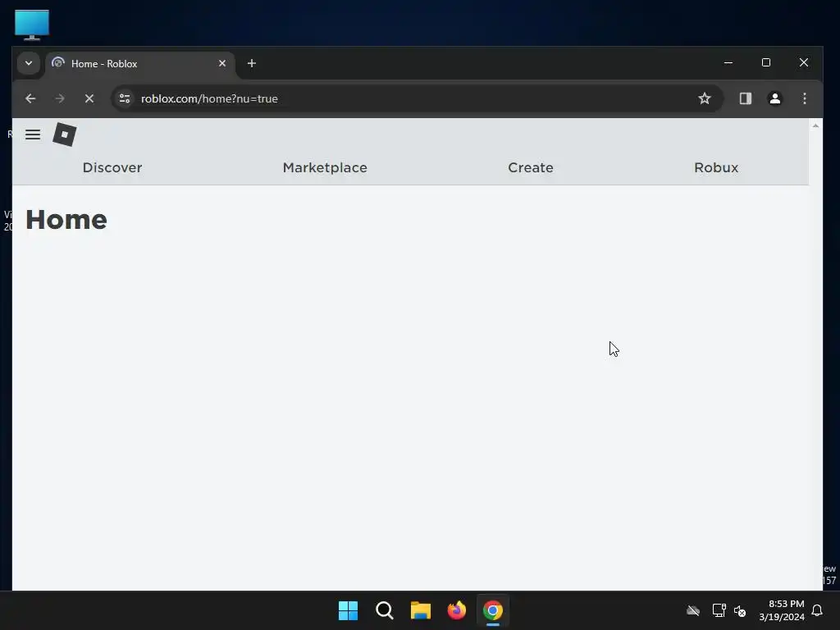Viewport: 840px width, 630px height.
Task: Close the Home - Roblox tab
Action: click(x=222, y=63)
